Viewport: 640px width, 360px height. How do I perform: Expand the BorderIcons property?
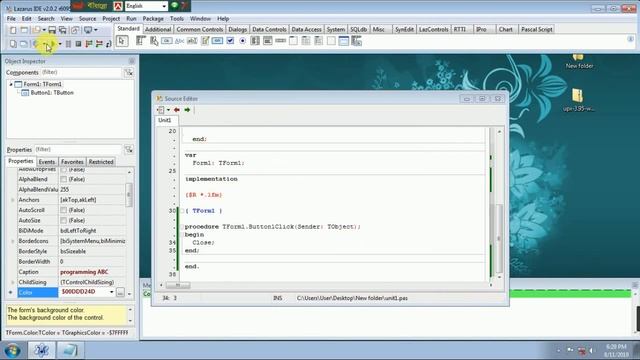[x=13, y=241]
